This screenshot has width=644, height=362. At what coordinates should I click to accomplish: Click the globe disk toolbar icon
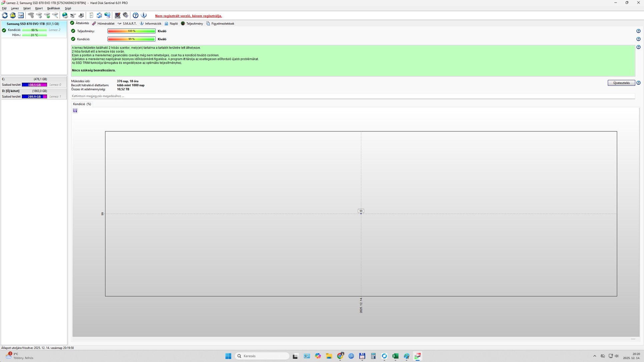pos(65,15)
